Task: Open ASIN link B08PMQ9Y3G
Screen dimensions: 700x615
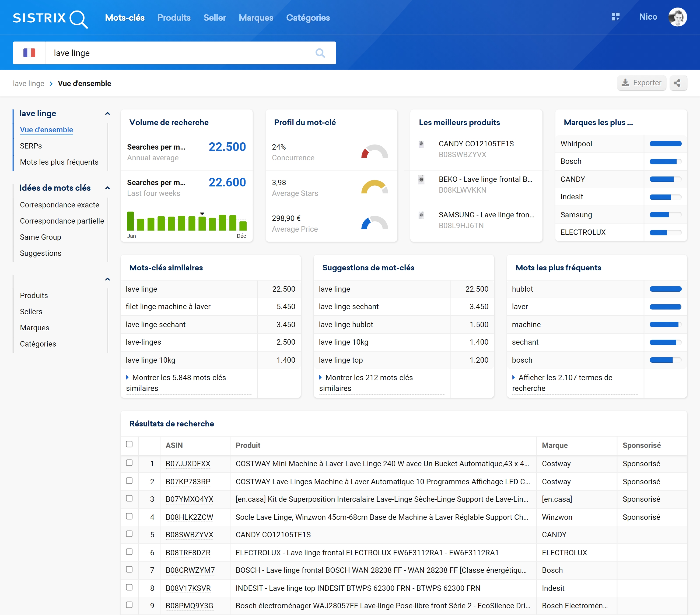Action: coord(189,606)
